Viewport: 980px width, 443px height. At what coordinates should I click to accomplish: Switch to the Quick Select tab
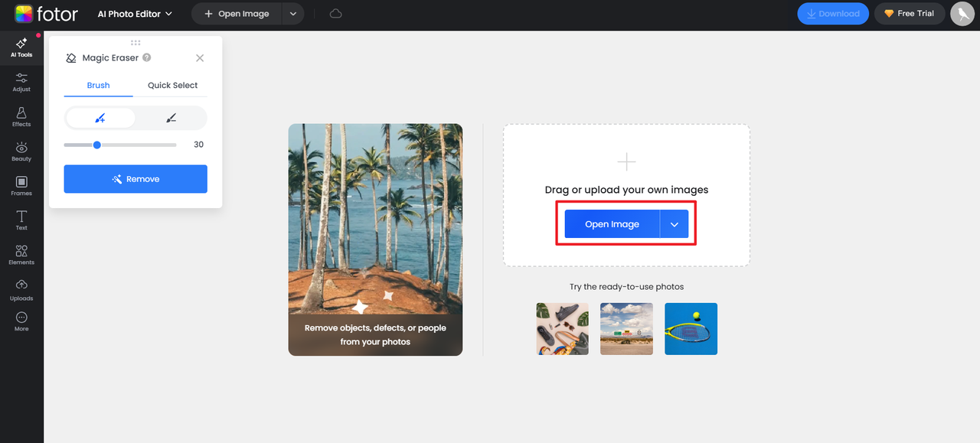click(172, 86)
